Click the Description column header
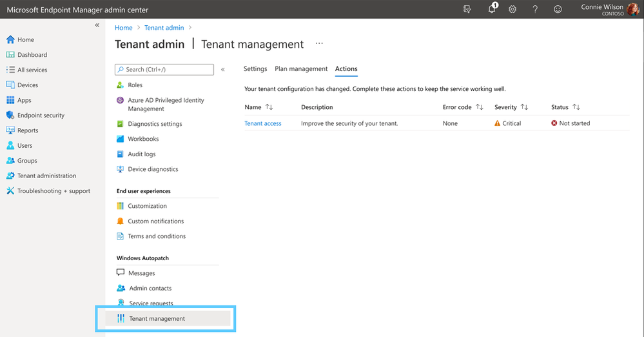Viewport: 644px width, 337px height. pos(317,107)
